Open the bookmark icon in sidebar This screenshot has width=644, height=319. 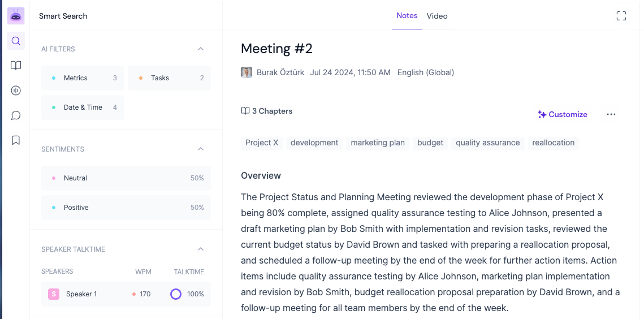pyautogui.click(x=16, y=140)
